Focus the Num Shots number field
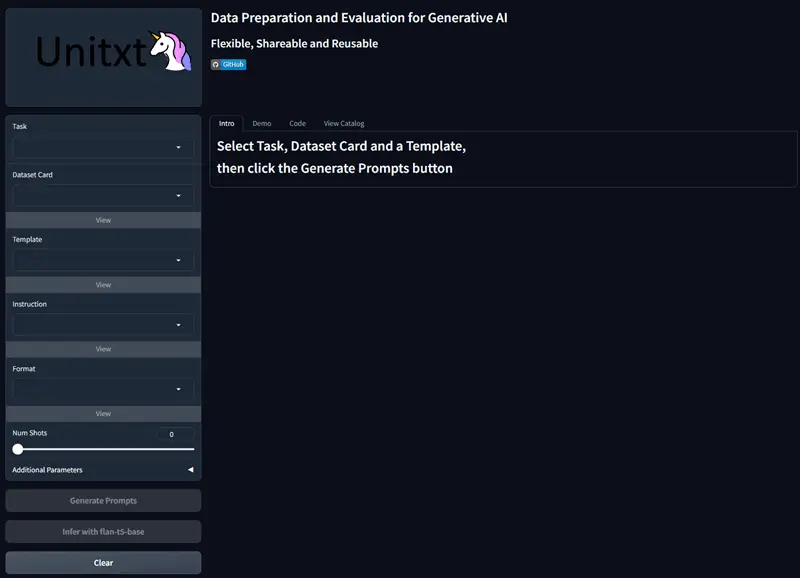 coord(174,434)
